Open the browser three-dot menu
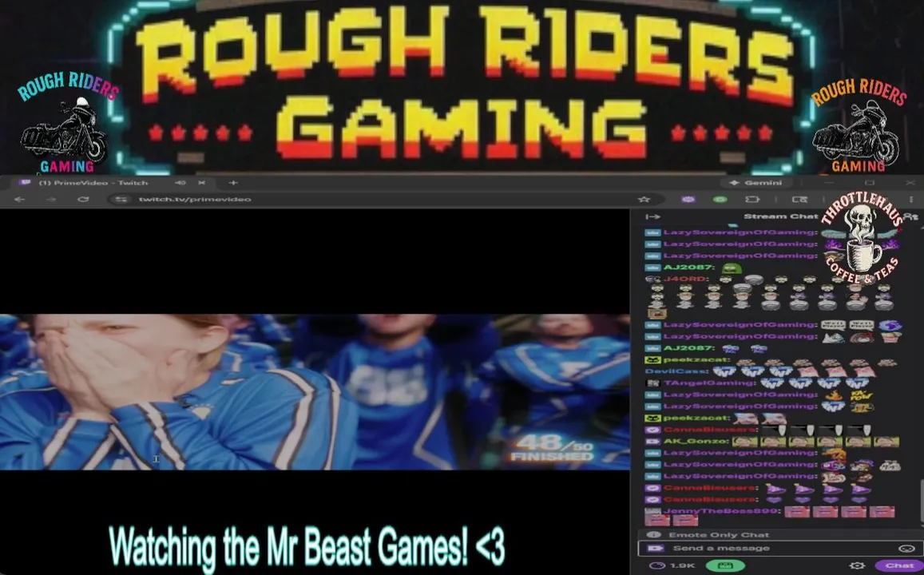The width and height of the screenshot is (924, 575). [911, 200]
